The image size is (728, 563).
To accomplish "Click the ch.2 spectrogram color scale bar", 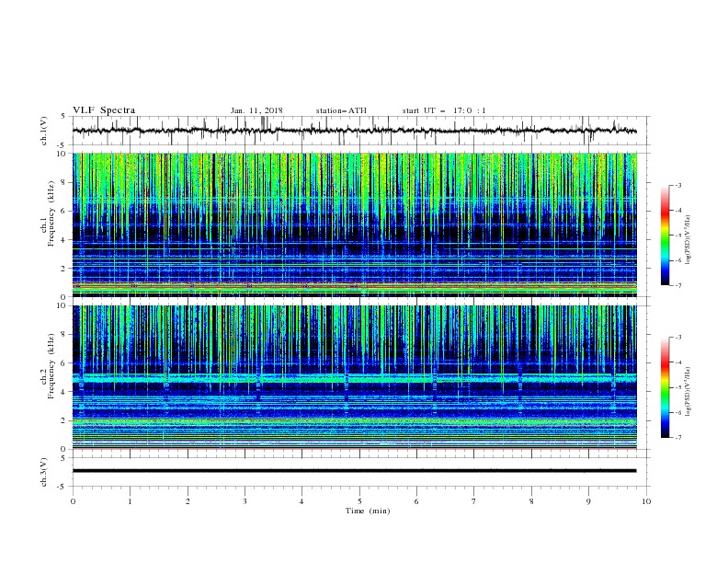I will pyautogui.click(x=665, y=387).
